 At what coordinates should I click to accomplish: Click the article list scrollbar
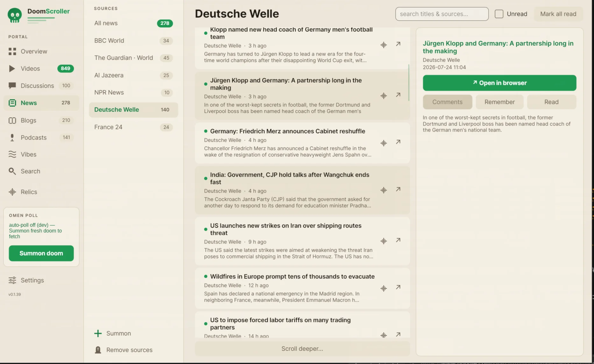(408, 83)
